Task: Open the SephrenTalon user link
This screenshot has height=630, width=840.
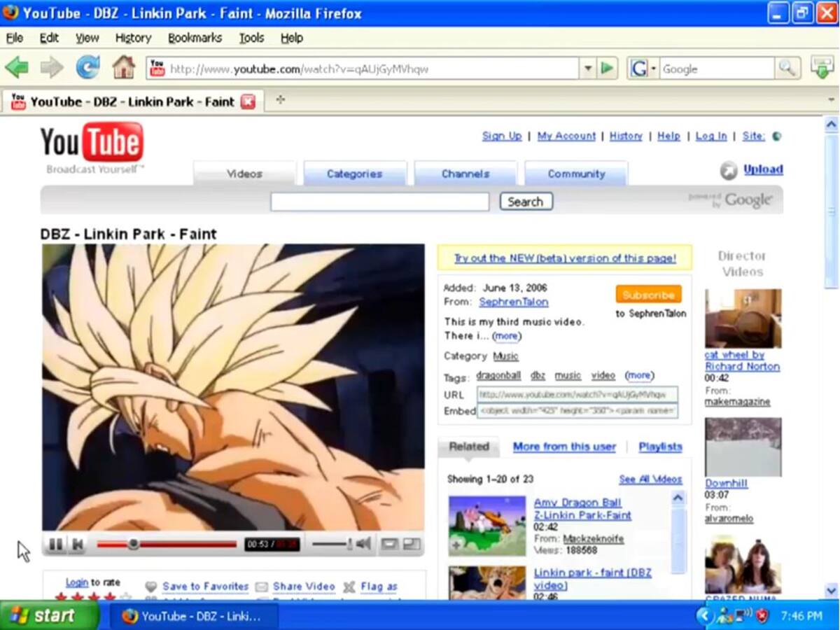Action: tap(514, 302)
